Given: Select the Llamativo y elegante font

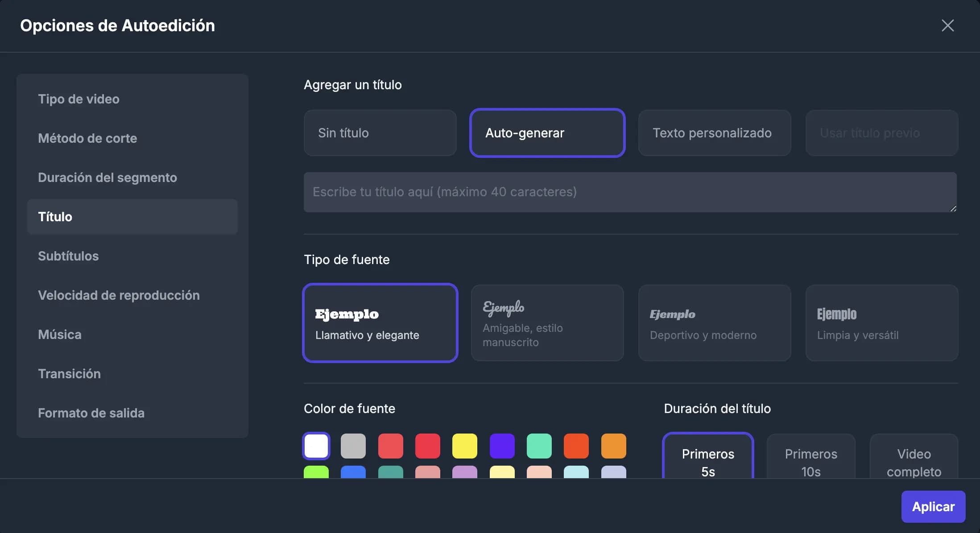Looking at the screenshot, I should pos(380,323).
